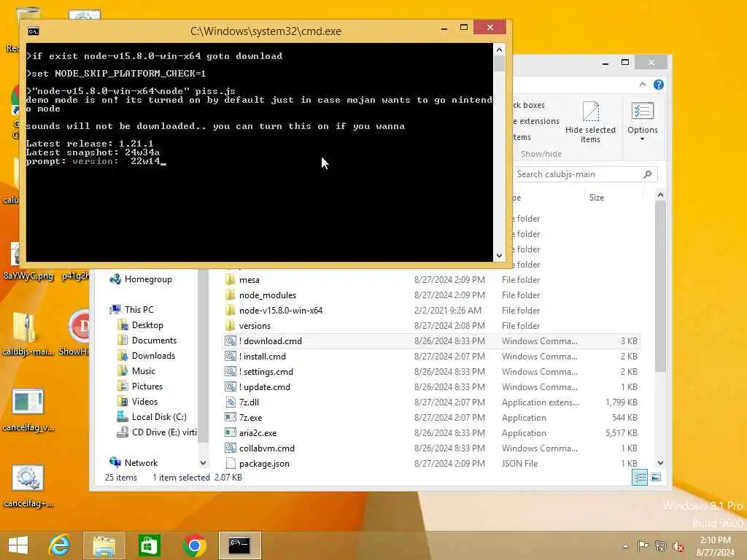Click the network tray icon
This screenshot has height=560, width=747.
tap(660, 545)
